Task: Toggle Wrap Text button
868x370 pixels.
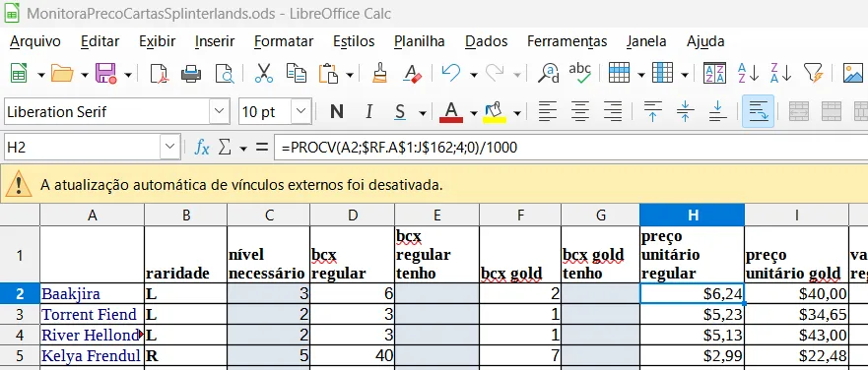Action: pos(758,112)
